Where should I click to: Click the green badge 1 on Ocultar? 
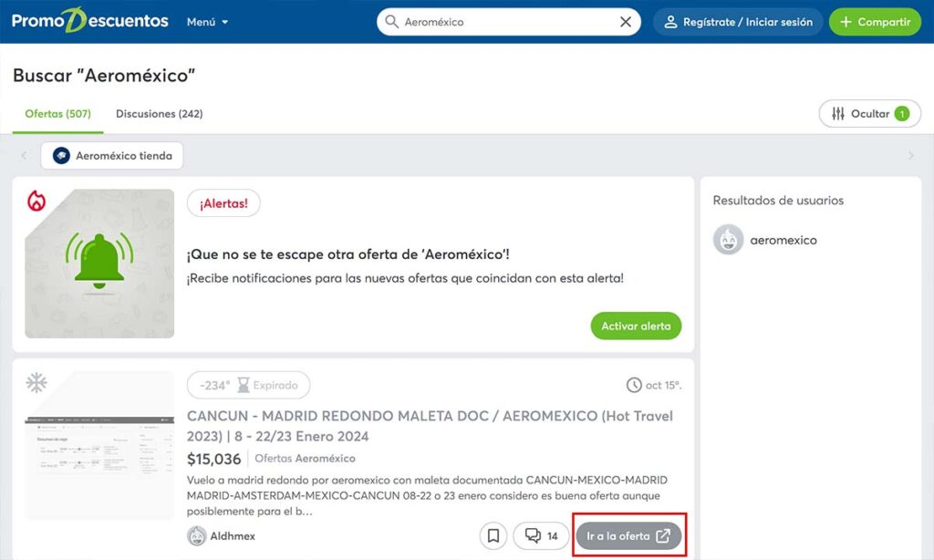(902, 114)
